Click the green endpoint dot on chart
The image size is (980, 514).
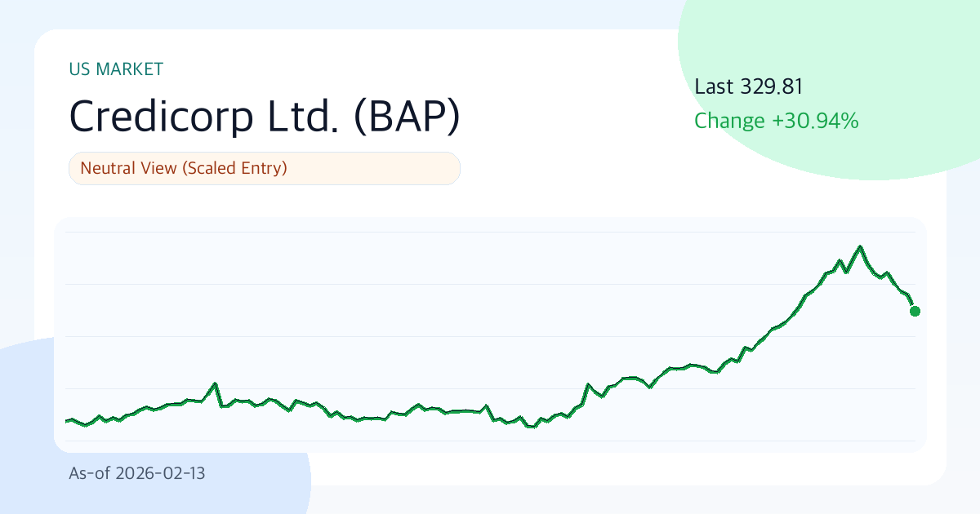point(915,311)
